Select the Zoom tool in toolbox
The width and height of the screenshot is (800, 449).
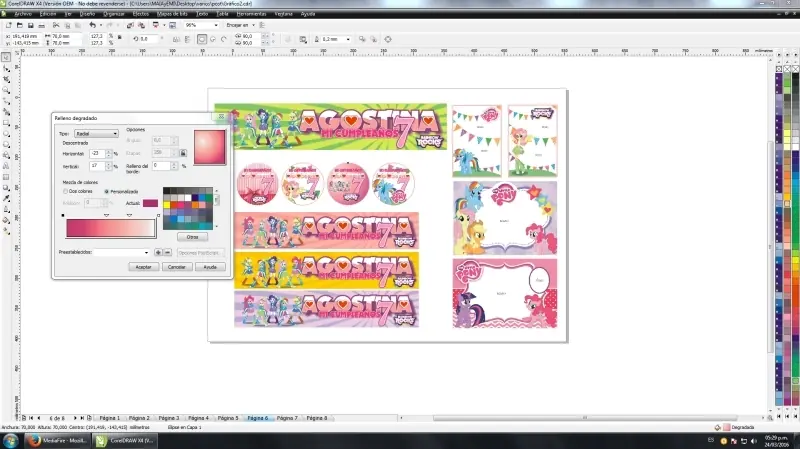[x=6, y=90]
